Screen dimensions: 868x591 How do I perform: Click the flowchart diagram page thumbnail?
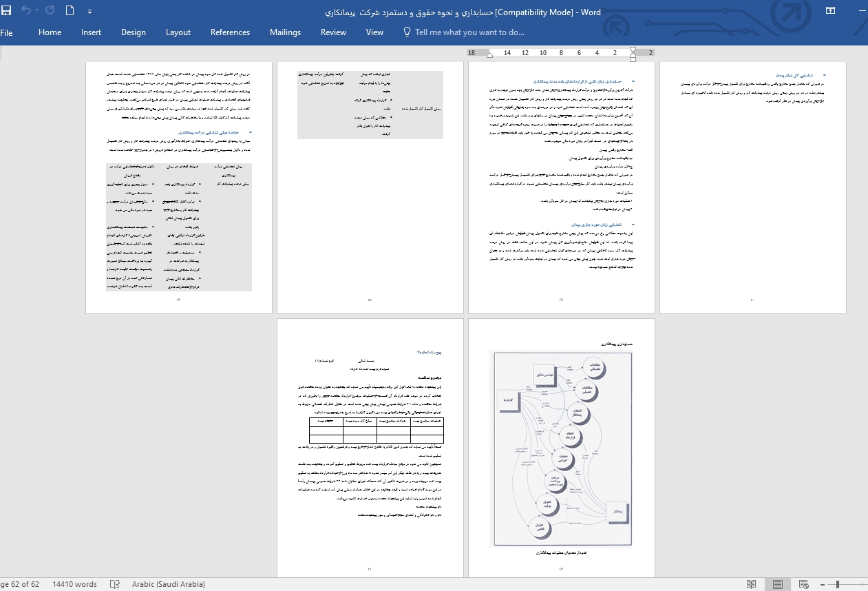coord(561,448)
